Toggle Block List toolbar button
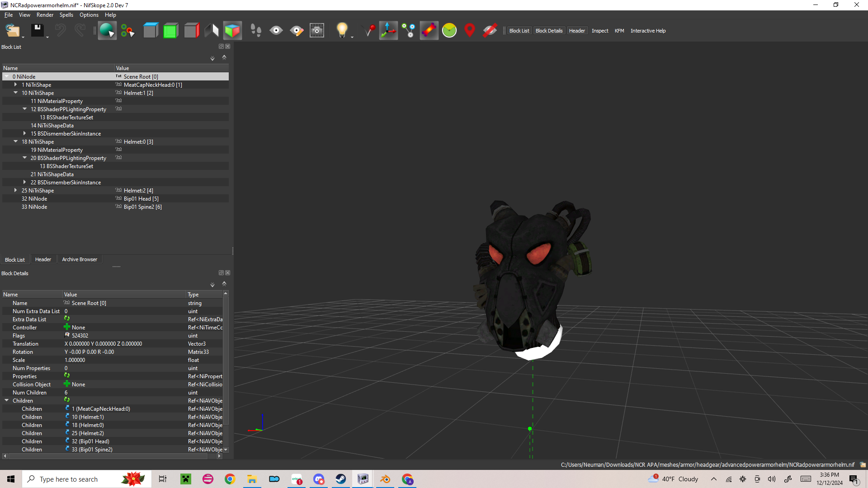 pos(519,31)
